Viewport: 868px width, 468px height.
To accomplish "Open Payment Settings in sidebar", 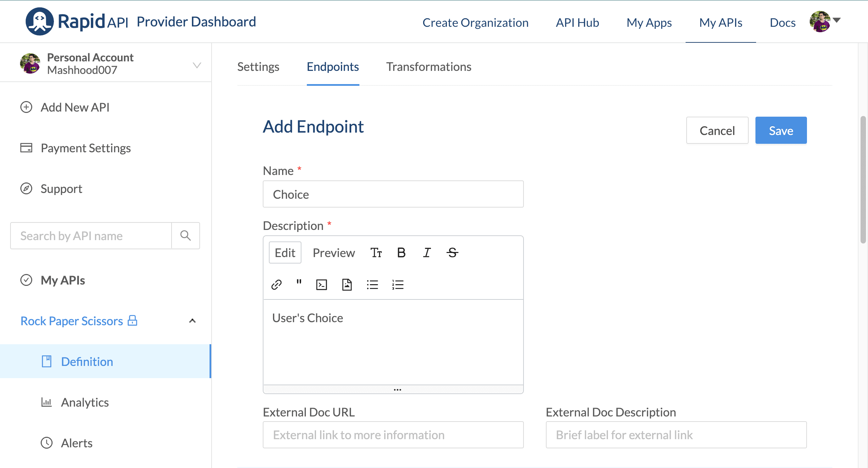I will (x=85, y=148).
